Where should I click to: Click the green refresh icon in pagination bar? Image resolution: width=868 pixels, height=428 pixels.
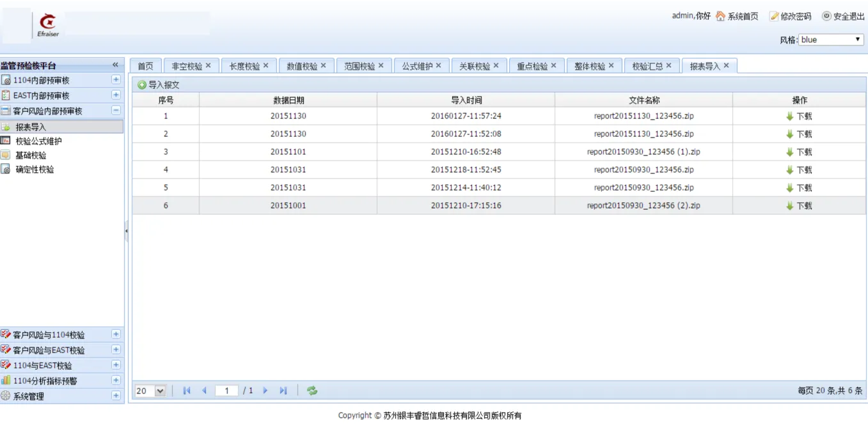point(312,391)
